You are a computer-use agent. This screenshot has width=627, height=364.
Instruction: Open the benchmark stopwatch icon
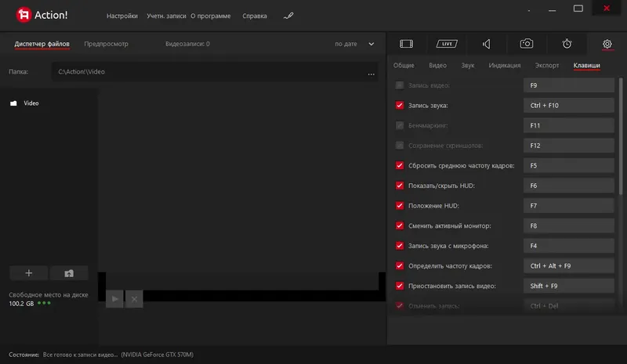567,44
